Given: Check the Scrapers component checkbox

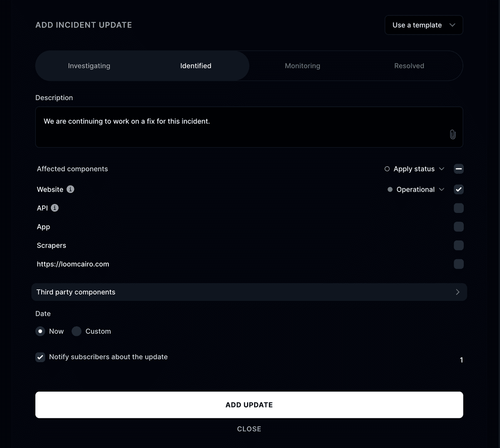Looking at the screenshot, I should 459,245.
